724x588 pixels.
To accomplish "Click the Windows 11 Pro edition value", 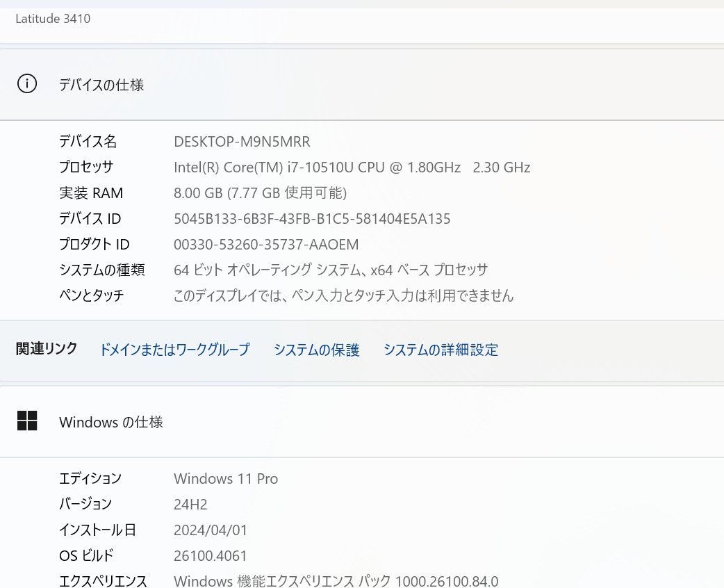I will (226, 478).
